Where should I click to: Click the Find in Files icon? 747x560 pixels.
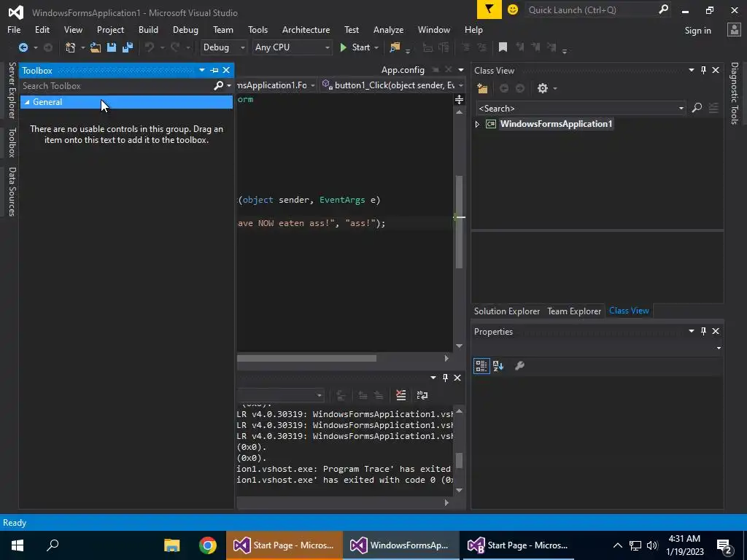coord(395,47)
